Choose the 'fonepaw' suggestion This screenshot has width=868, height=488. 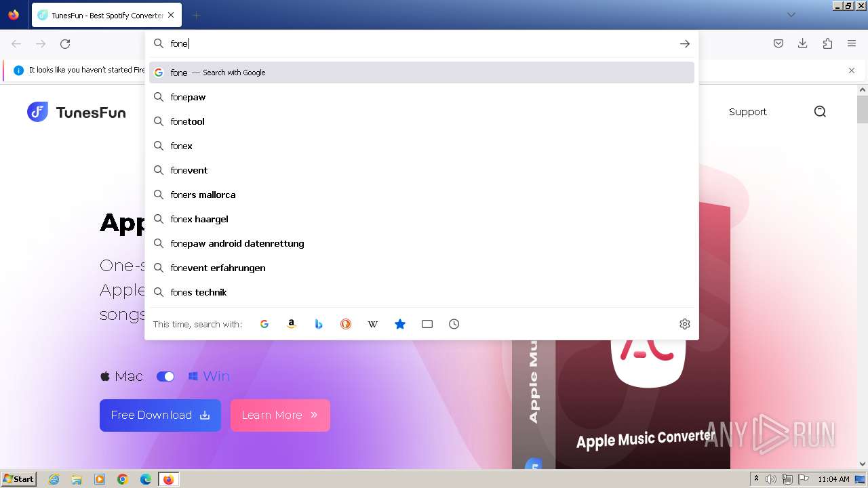(x=422, y=97)
